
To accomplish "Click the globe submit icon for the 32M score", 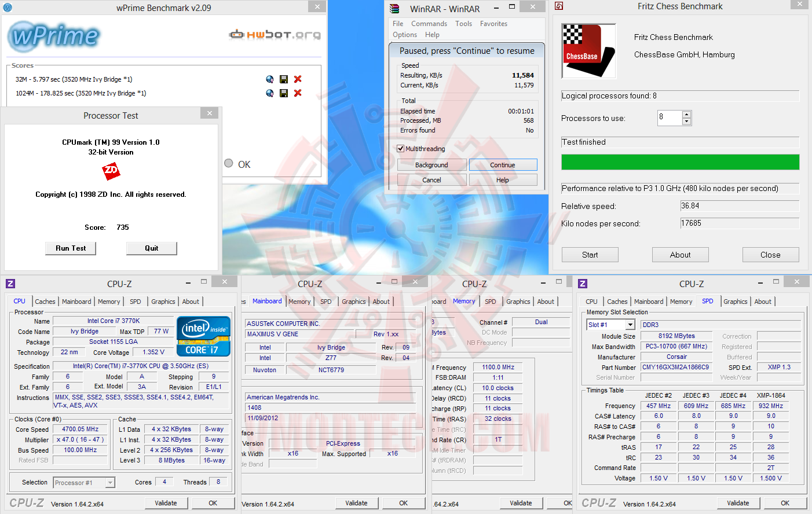I will pos(270,79).
